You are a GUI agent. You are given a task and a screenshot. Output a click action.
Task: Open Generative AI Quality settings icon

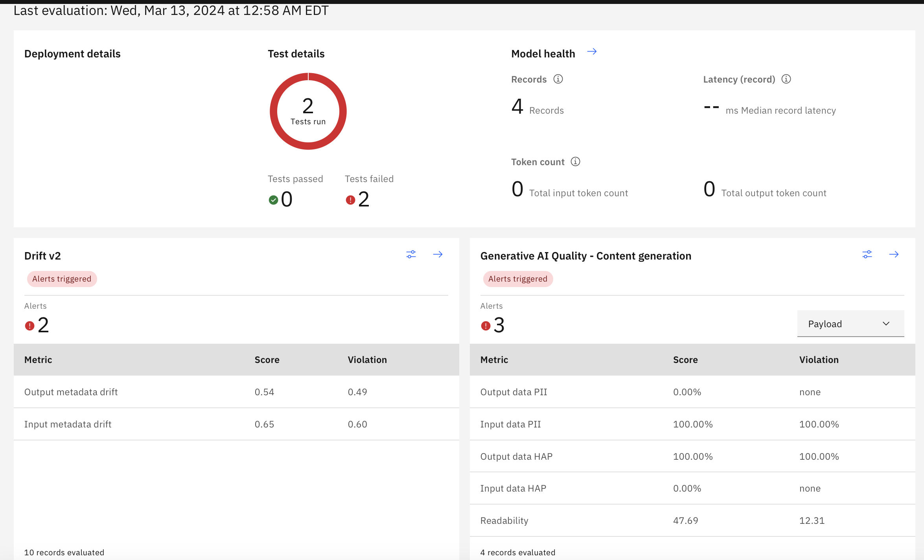[867, 254]
